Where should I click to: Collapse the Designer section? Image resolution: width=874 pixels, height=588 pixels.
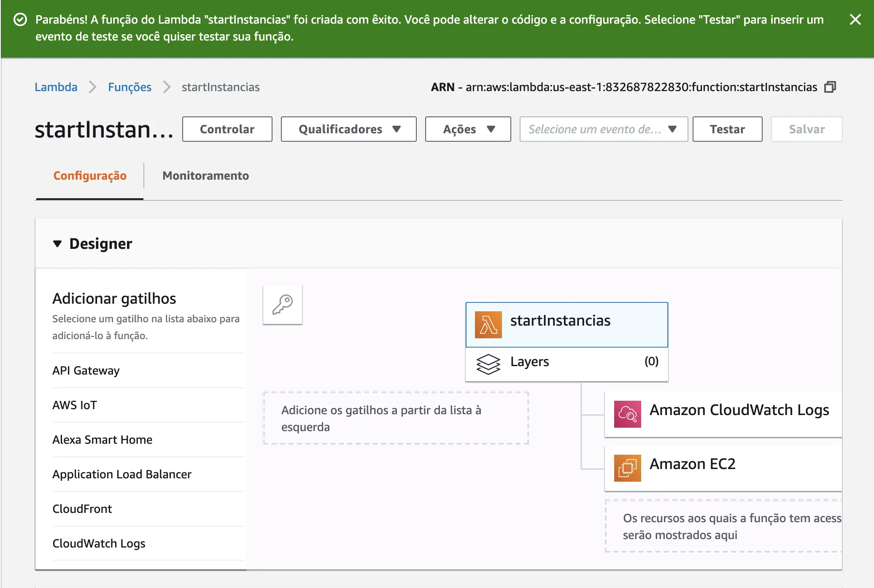(57, 243)
